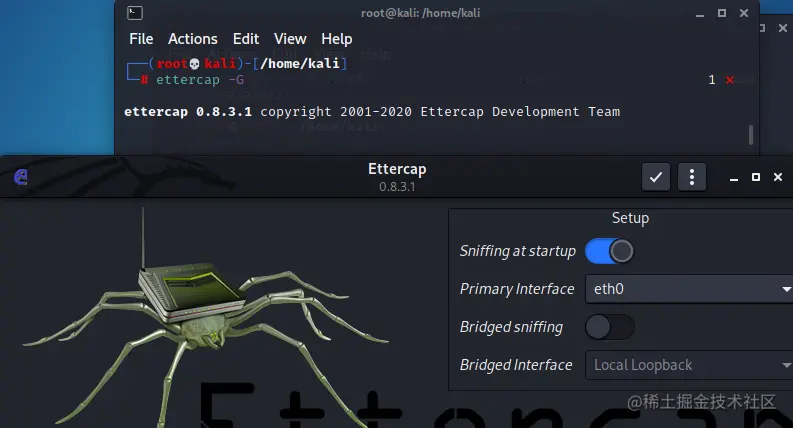This screenshot has width=793, height=428.
Task: Click the Sniffing at startup label
Action: coord(517,251)
